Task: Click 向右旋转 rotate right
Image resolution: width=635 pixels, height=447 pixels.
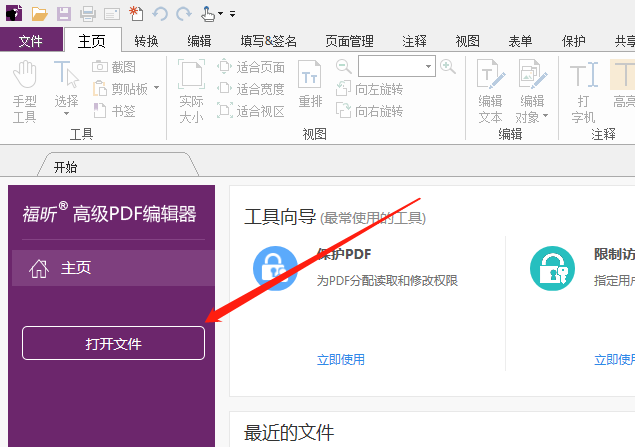Action: coord(369,111)
